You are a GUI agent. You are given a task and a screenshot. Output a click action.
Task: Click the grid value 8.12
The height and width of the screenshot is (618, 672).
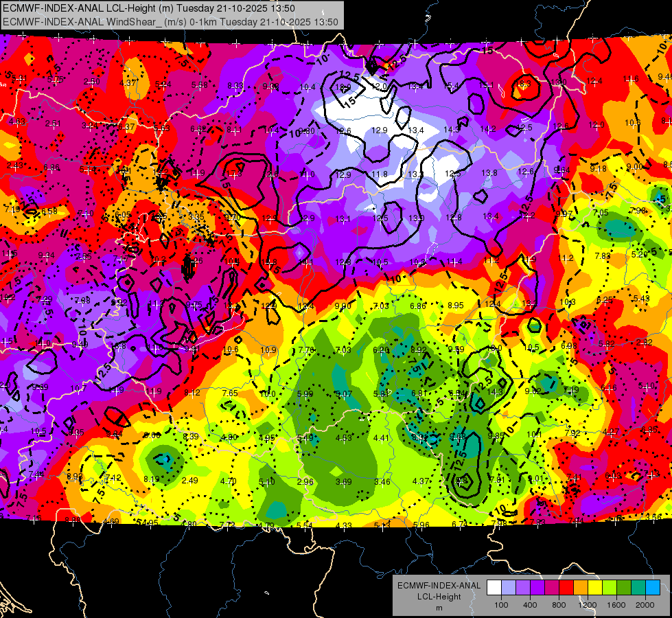tap(192, 392)
